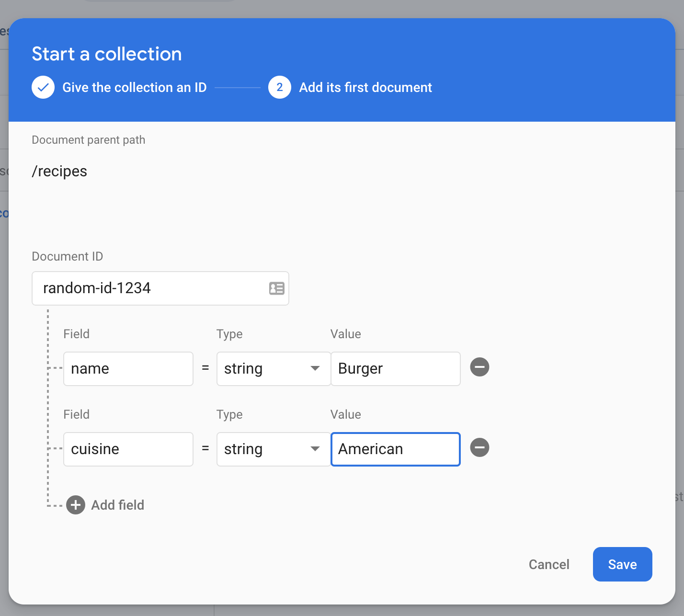Click the Start a collection dialog title
684x616 pixels.
click(x=107, y=54)
